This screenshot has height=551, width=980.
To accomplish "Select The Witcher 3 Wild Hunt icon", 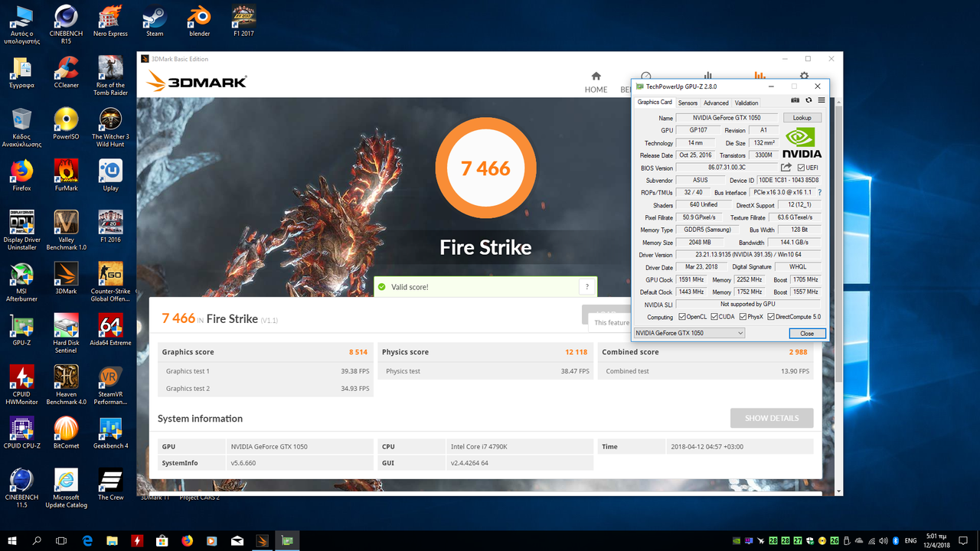I will 110,128.
